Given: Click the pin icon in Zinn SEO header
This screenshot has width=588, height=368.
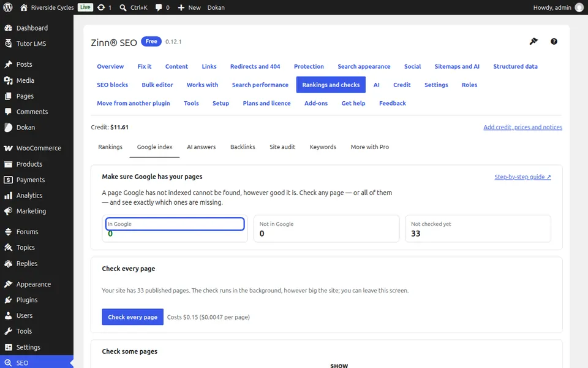Looking at the screenshot, I should point(533,41).
